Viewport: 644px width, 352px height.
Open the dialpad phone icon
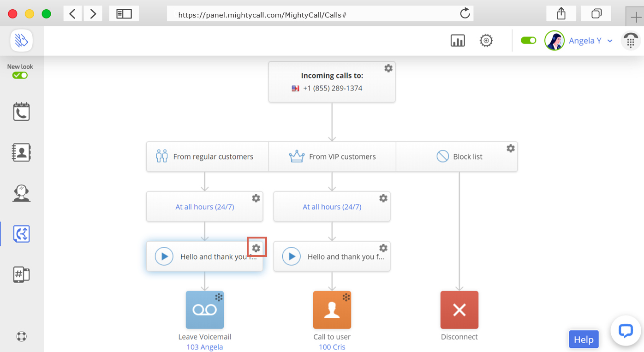click(x=630, y=41)
